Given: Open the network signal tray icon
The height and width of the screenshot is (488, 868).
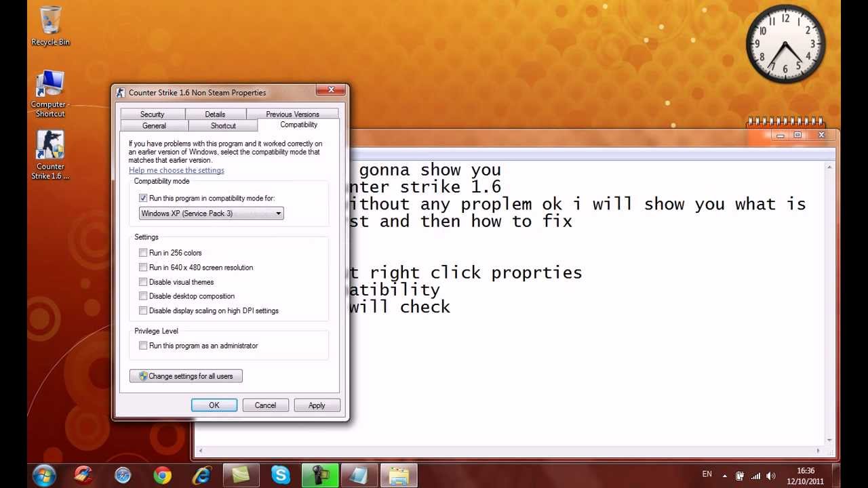Looking at the screenshot, I should 755,476.
